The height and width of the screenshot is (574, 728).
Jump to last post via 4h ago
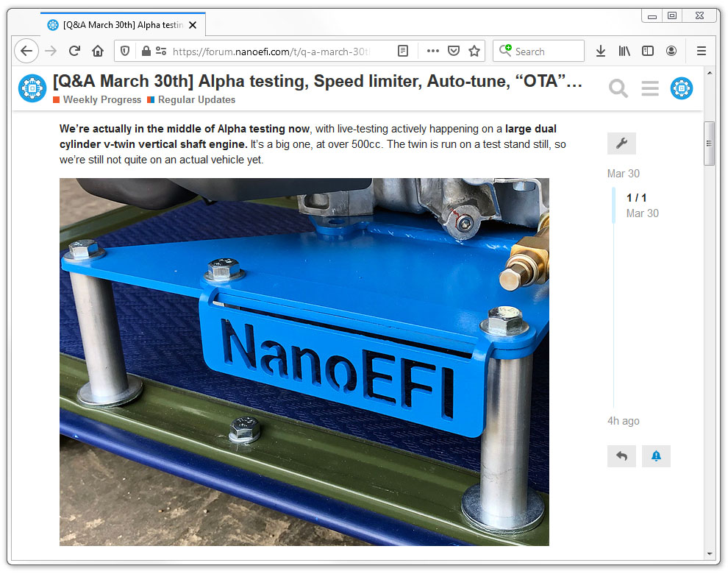[x=623, y=421]
